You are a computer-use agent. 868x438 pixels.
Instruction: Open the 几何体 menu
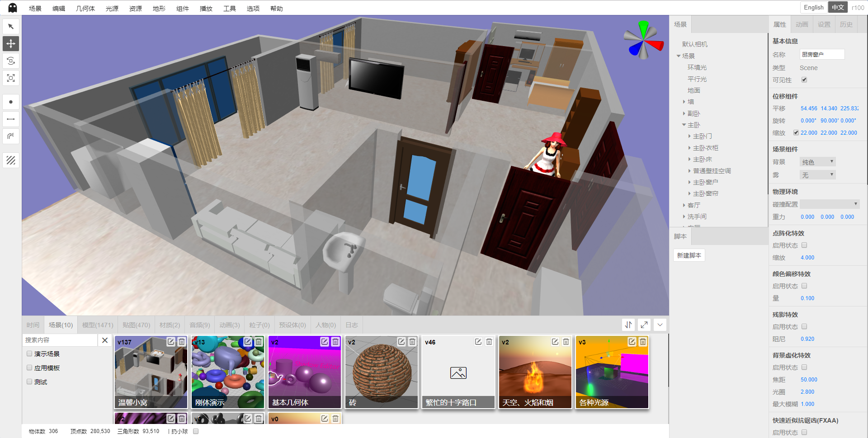coord(85,8)
